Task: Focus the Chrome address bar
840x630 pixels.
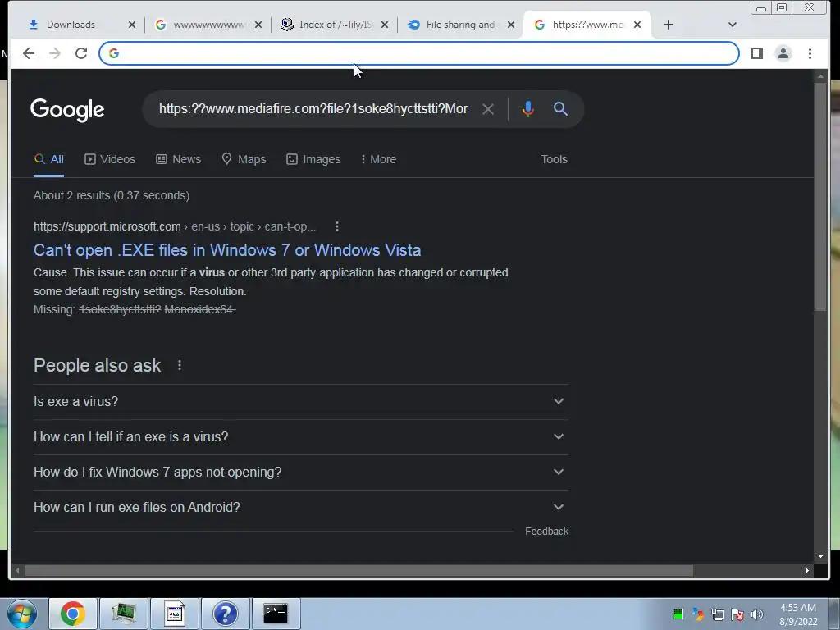Action: point(419,53)
